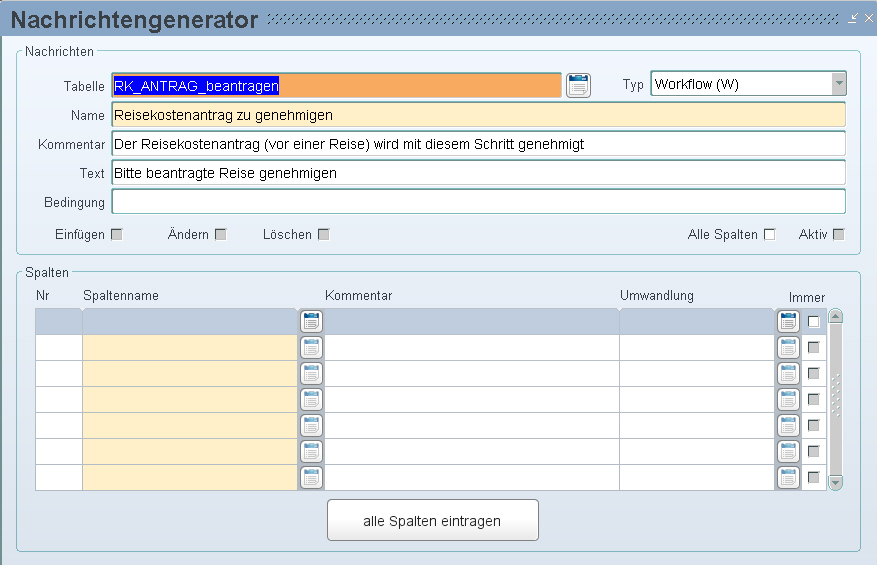Click first row Spaltenname lookup icon
877x565 pixels.
point(311,321)
